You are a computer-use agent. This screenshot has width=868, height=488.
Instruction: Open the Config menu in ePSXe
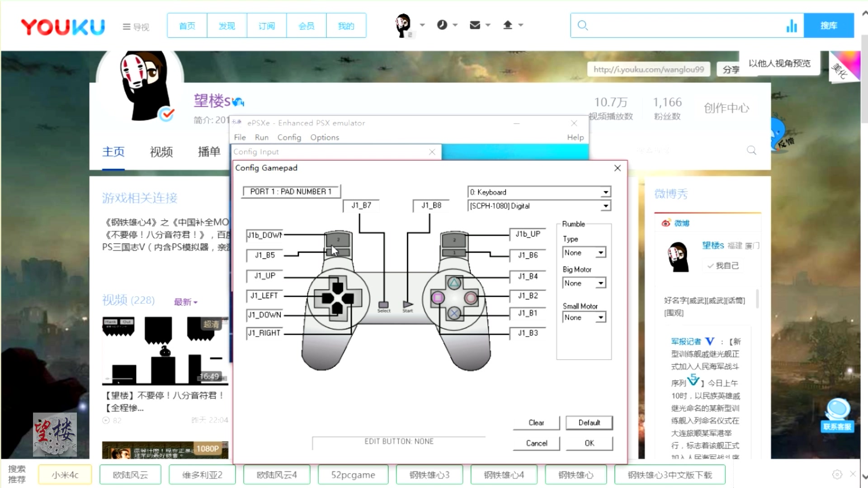pos(289,137)
